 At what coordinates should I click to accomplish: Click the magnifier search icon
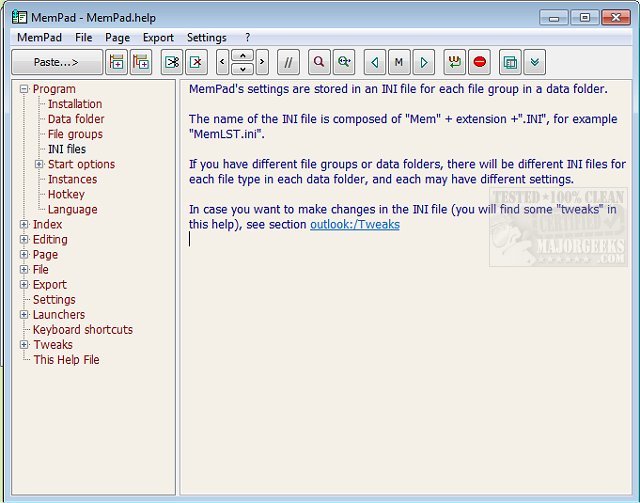click(319, 62)
